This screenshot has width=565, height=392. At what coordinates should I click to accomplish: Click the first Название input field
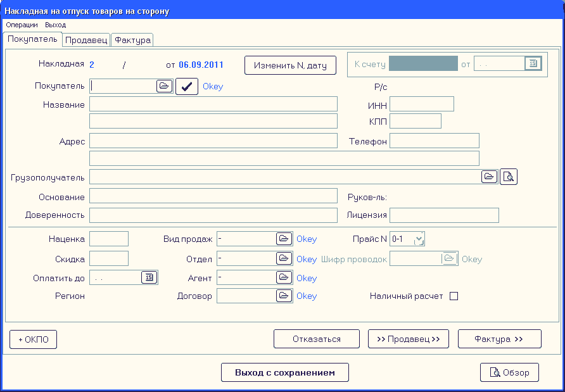tap(213, 104)
